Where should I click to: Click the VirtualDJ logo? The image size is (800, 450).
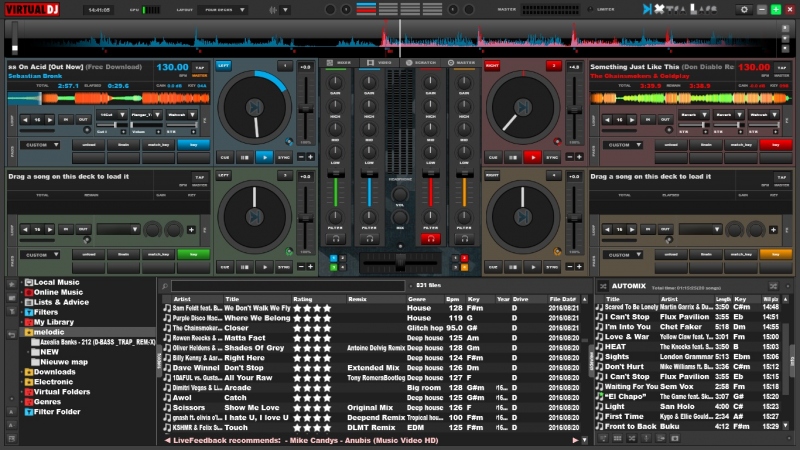click(x=32, y=9)
